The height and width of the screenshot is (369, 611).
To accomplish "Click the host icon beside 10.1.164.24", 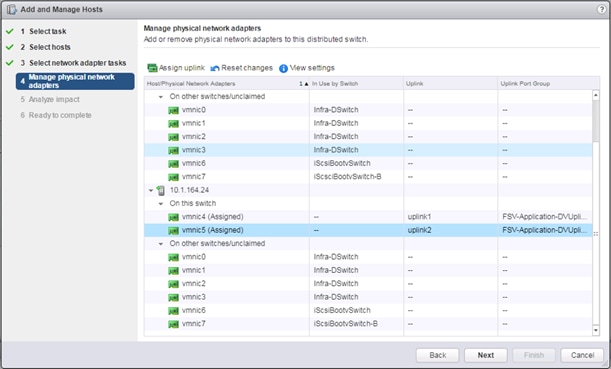I will pos(161,191).
